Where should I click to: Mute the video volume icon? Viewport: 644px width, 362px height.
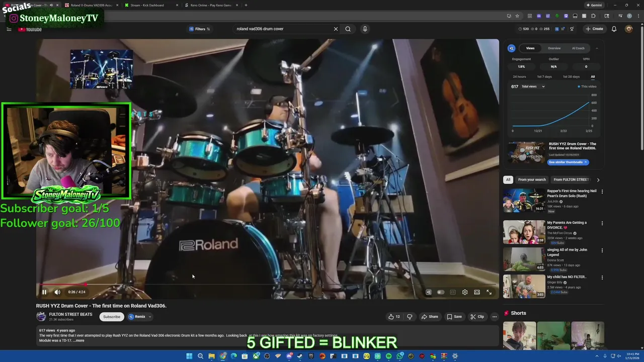point(57,292)
